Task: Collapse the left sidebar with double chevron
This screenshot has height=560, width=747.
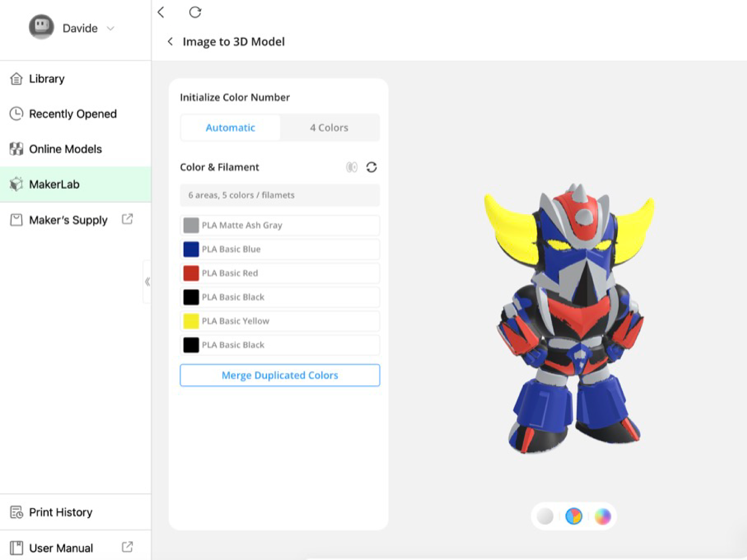Action: coord(147,282)
